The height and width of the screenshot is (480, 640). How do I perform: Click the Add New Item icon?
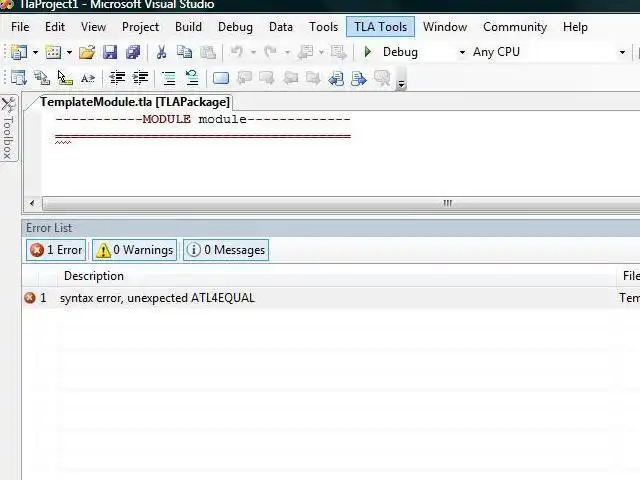[53, 52]
